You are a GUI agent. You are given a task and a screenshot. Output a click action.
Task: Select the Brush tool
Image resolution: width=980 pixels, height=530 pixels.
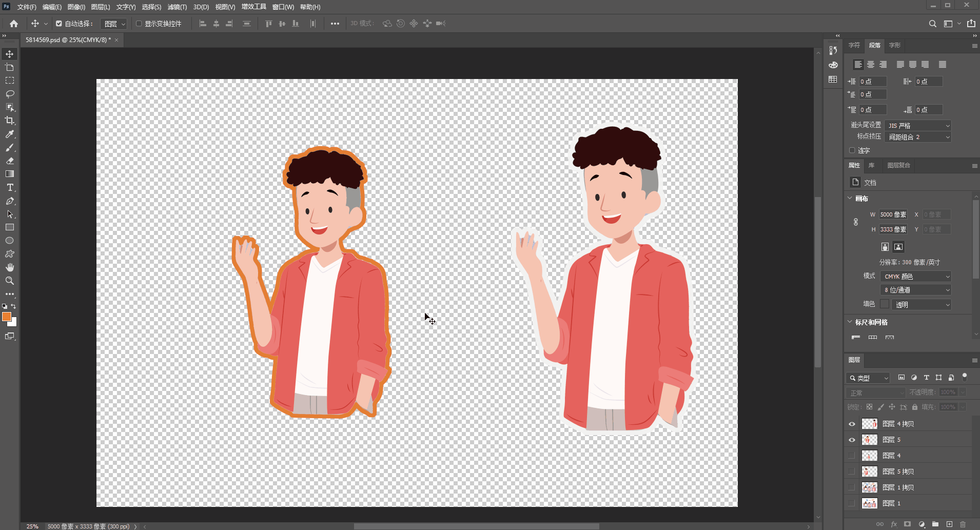click(x=10, y=148)
